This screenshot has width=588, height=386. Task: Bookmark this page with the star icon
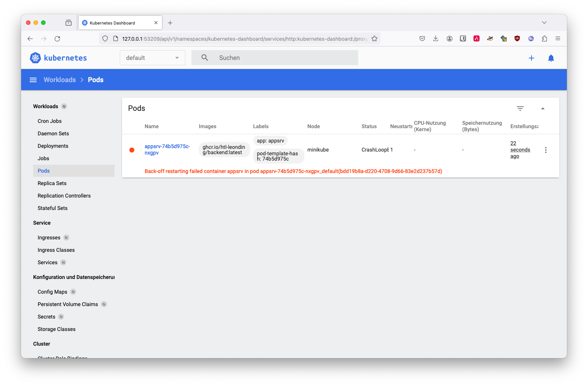coord(374,38)
